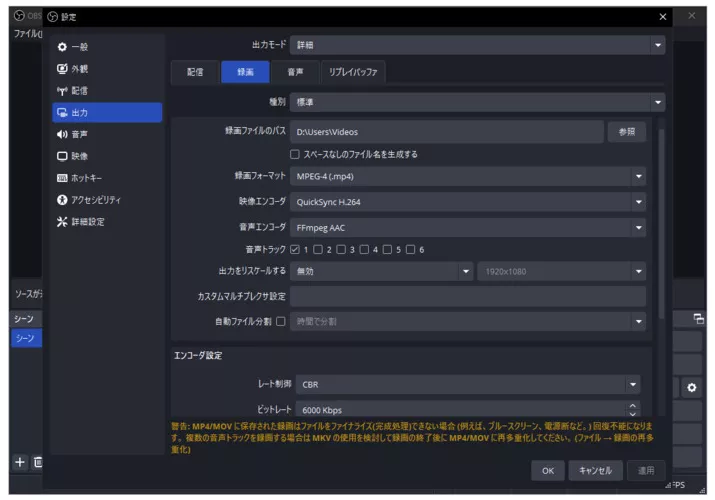Open the 外観 (Appearance) settings category
The width and height of the screenshot is (715, 500).
[107, 68]
